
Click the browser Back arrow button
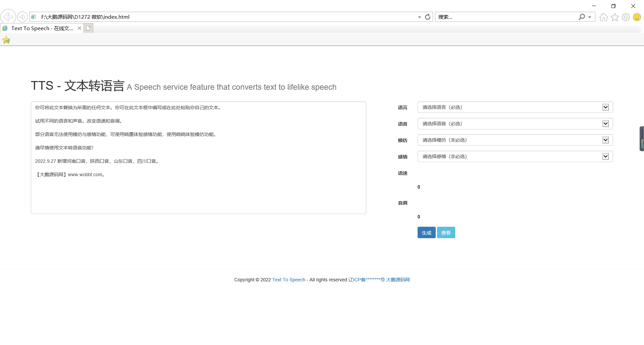point(8,17)
